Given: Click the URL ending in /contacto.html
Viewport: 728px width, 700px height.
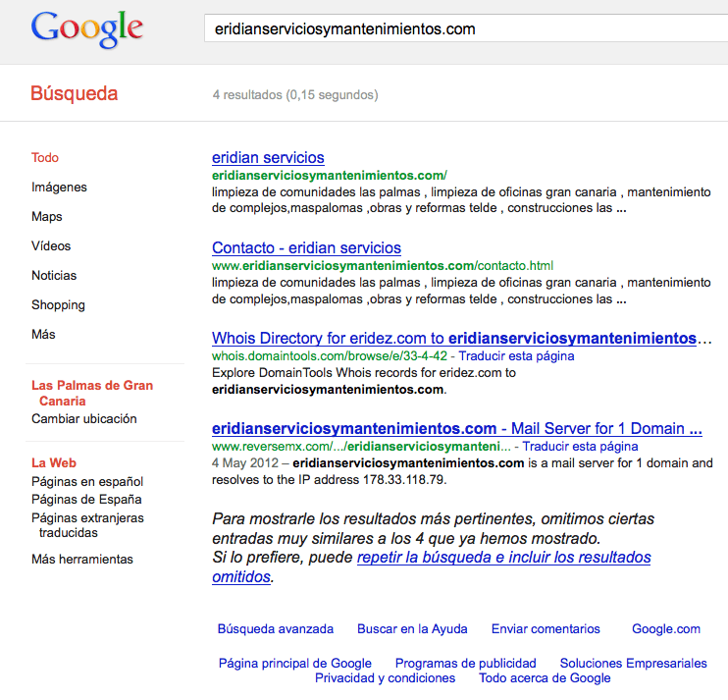Looking at the screenshot, I should pyautogui.click(x=383, y=266).
